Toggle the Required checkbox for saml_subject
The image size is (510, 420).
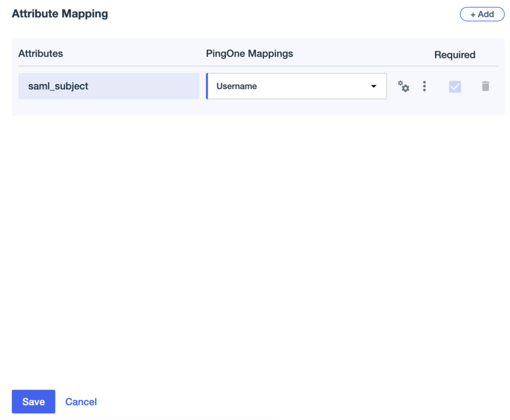click(x=455, y=86)
